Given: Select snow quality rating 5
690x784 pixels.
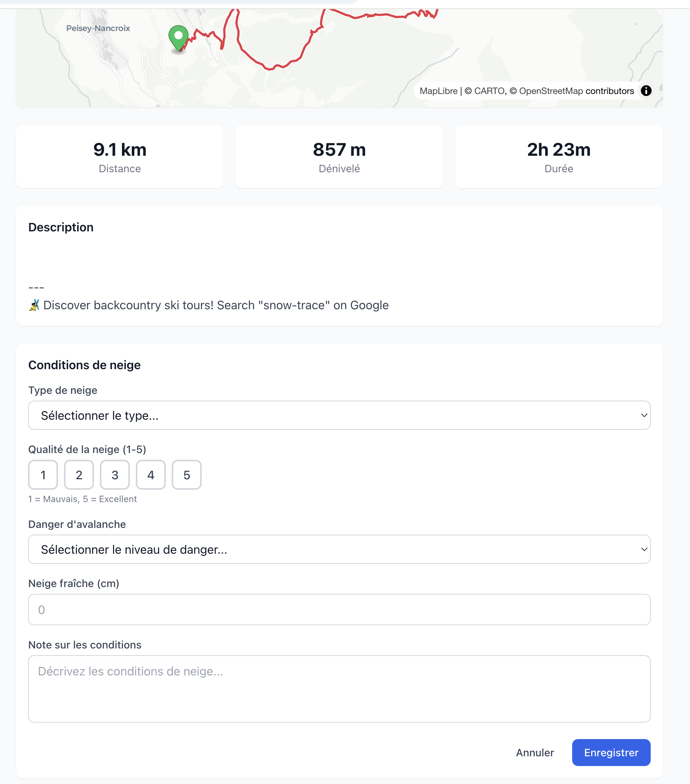Looking at the screenshot, I should pyautogui.click(x=187, y=475).
